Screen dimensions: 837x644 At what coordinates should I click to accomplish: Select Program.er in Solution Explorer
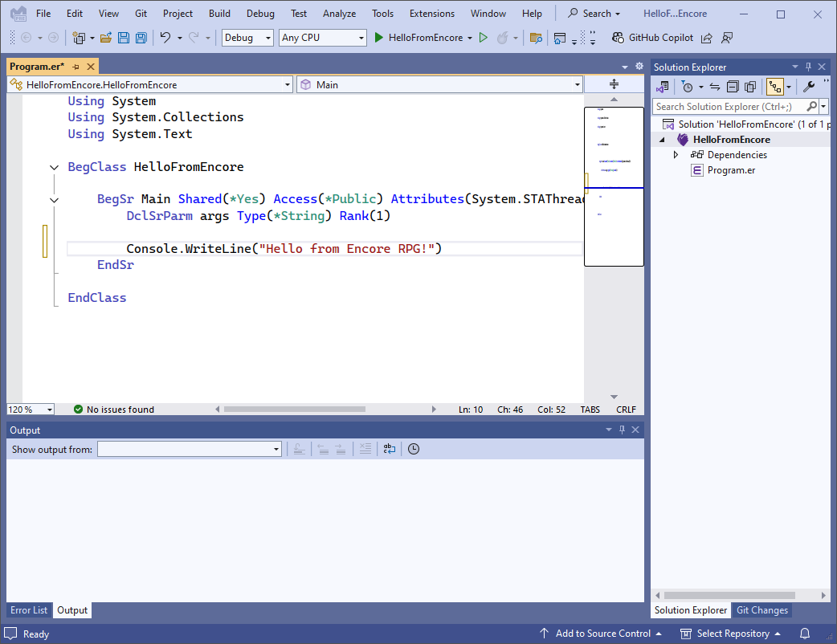click(x=731, y=170)
